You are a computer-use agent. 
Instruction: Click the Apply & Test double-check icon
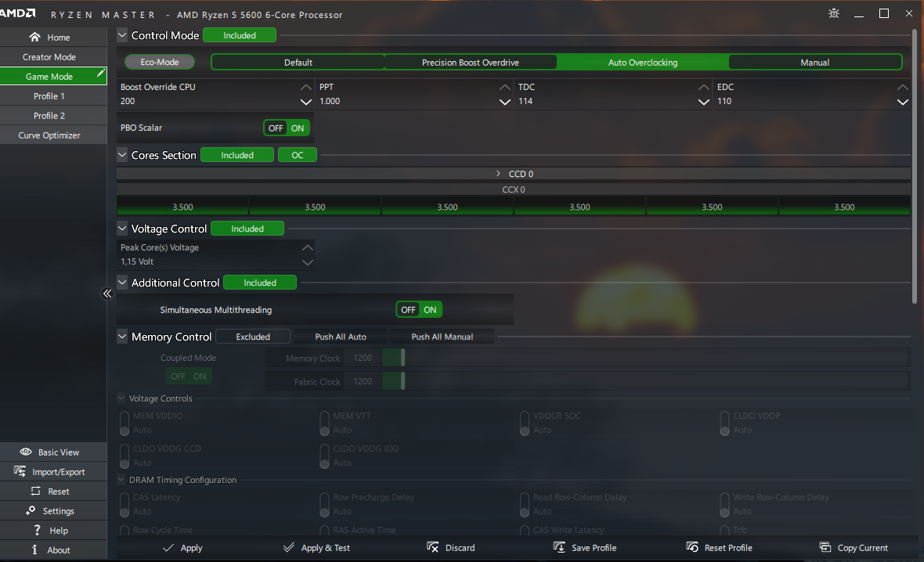(x=289, y=547)
